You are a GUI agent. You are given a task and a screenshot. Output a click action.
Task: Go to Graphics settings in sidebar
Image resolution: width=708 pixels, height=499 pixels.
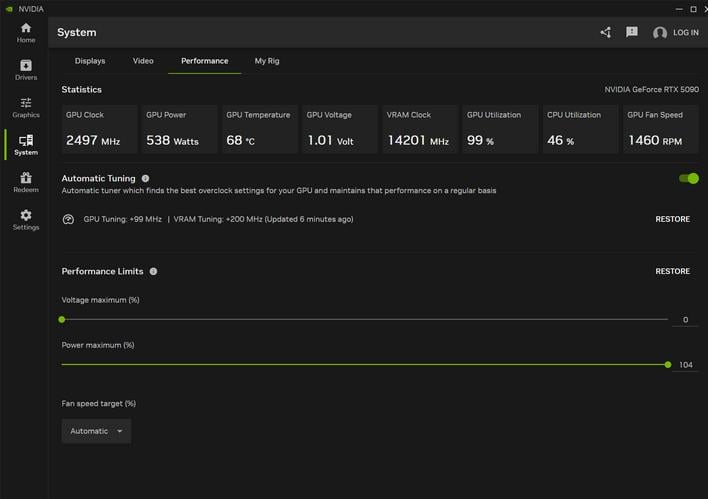pos(25,107)
